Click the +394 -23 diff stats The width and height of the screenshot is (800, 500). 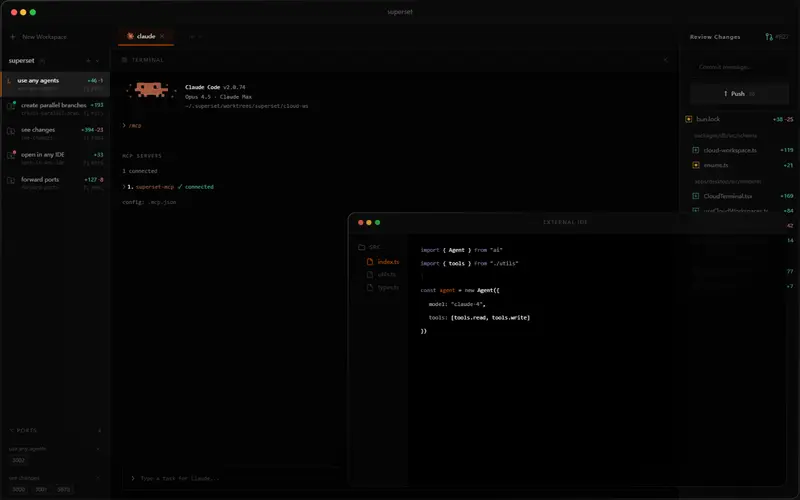[92, 130]
